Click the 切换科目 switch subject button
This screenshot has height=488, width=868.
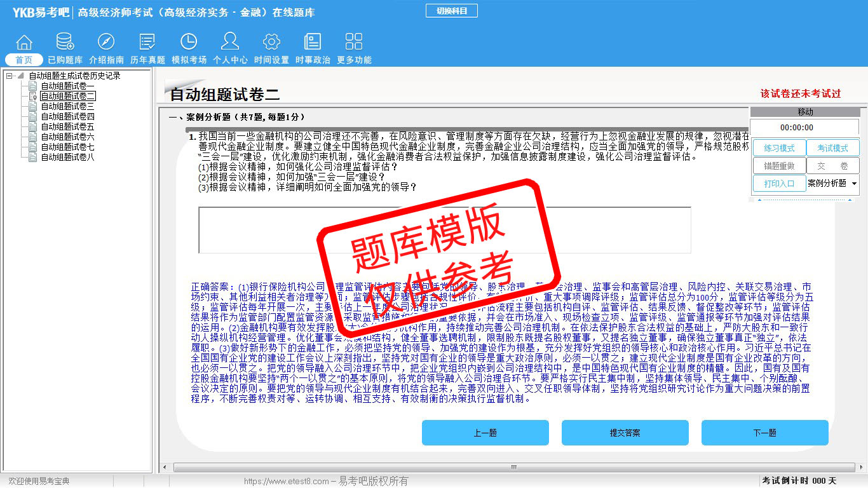[x=452, y=11]
